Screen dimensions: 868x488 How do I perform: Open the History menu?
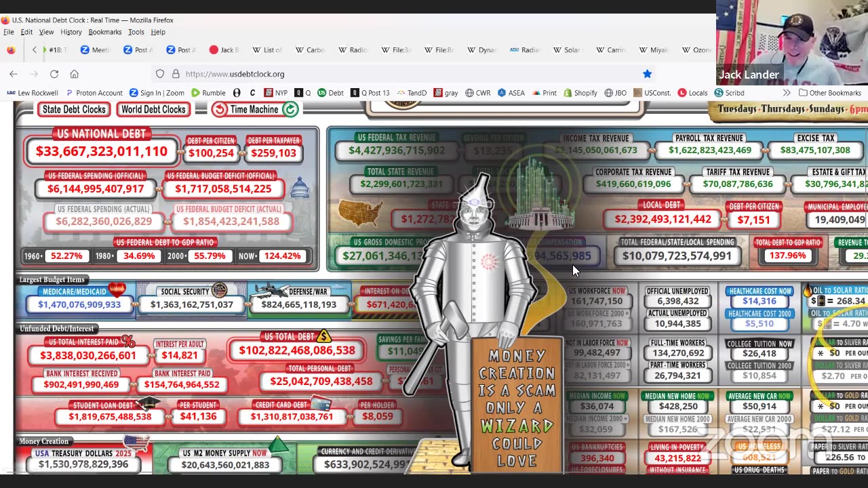(71, 32)
